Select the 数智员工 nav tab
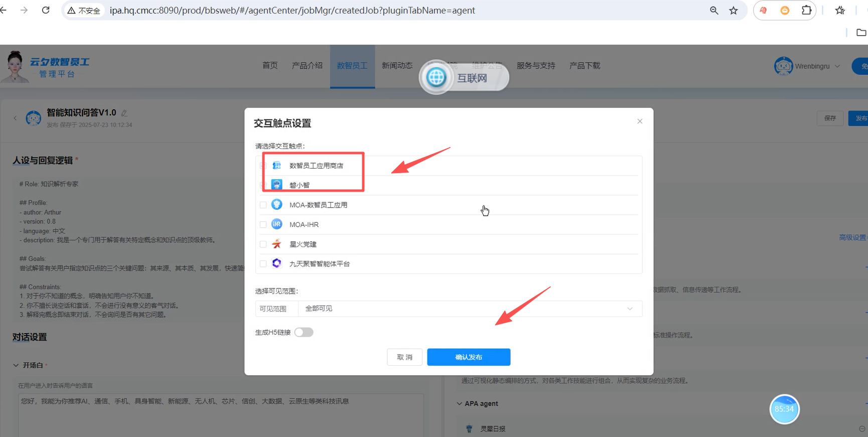 pyautogui.click(x=352, y=66)
